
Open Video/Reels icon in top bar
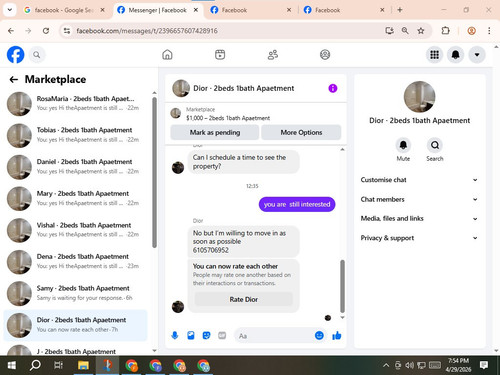[220, 54]
